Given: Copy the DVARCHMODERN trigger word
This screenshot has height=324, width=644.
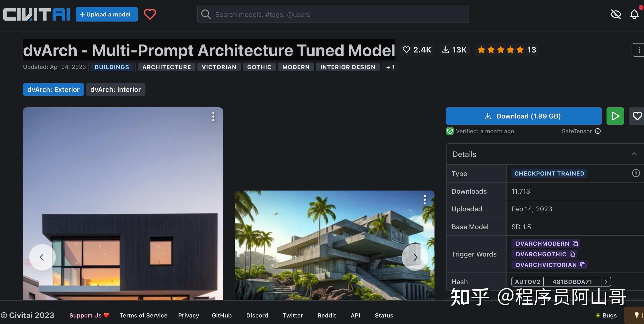Looking at the screenshot, I should point(575,243).
